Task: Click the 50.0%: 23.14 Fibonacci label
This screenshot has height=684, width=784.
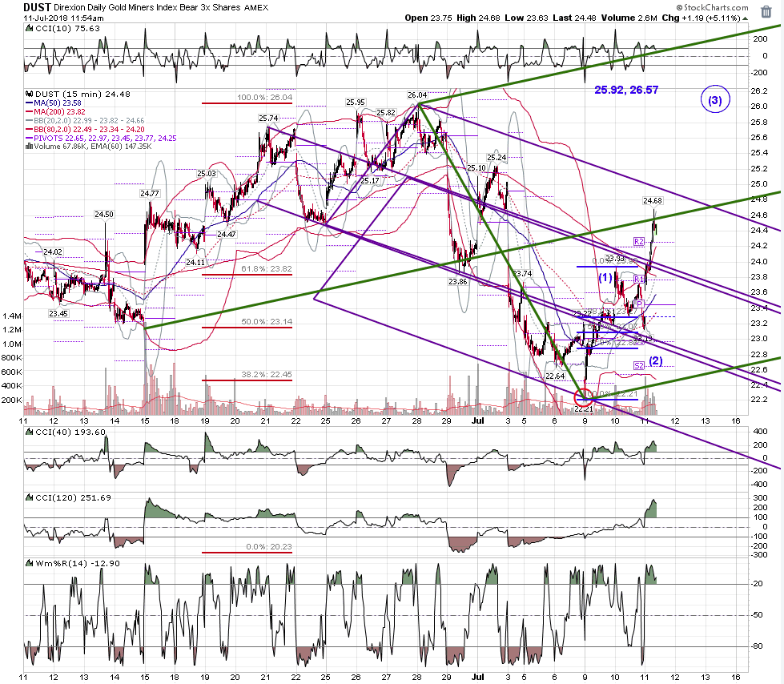Action: [267, 321]
